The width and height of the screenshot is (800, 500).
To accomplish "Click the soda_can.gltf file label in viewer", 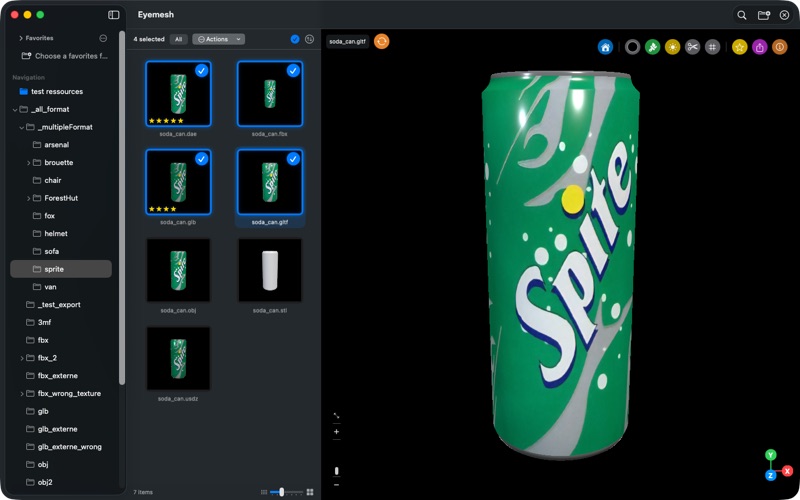I will click(x=347, y=41).
